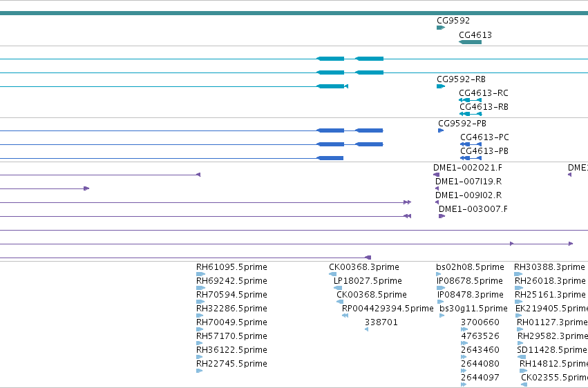Viewport: 588px width, 388px height.
Task: Click the teal chromosome band bar
Action: pos(294,14)
